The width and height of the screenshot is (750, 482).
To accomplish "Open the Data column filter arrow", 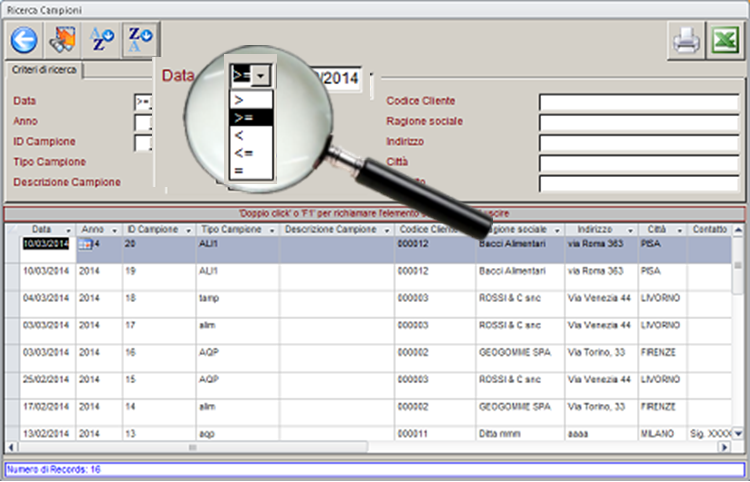I will (x=68, y=230).
